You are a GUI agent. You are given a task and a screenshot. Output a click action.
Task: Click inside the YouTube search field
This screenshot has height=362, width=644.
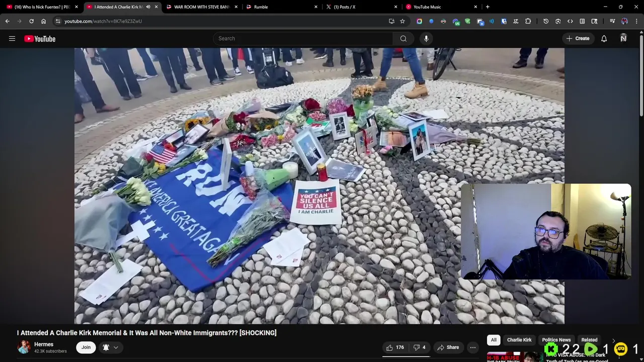click(303, 39)
